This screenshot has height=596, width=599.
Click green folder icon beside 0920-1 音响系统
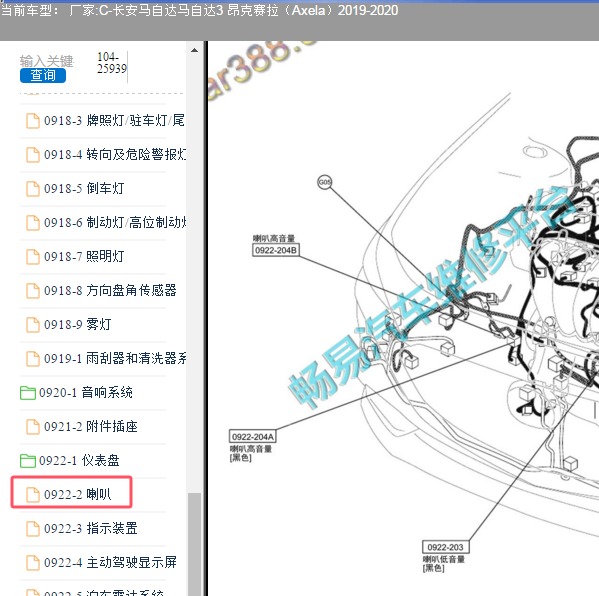click(28, 393)
